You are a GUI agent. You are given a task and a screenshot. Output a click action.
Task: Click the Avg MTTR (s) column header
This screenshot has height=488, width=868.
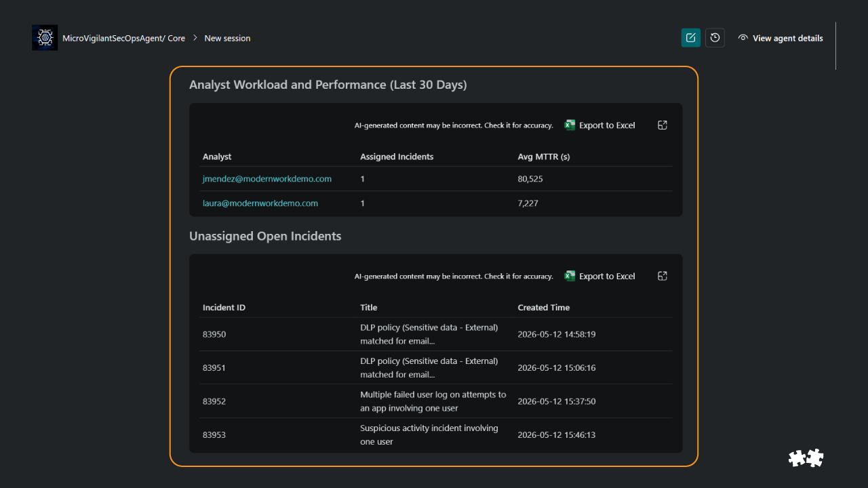tap(544, 157)
